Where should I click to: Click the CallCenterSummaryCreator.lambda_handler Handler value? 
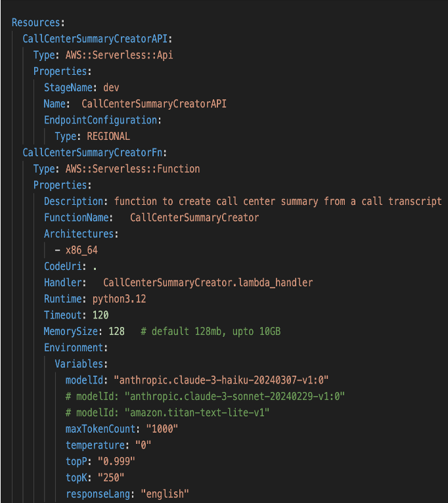[x=208, y=282]
